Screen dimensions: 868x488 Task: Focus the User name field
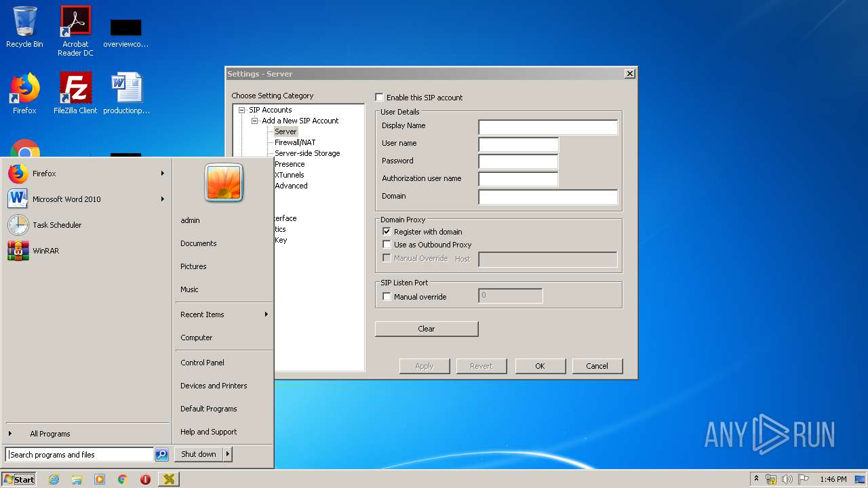pyautogui.click(x=519, y=144)
